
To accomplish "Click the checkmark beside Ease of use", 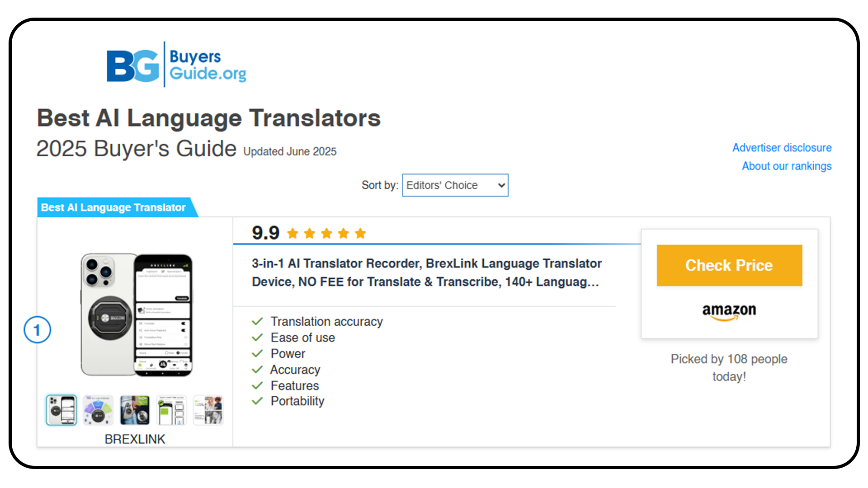I will [257, 338].
